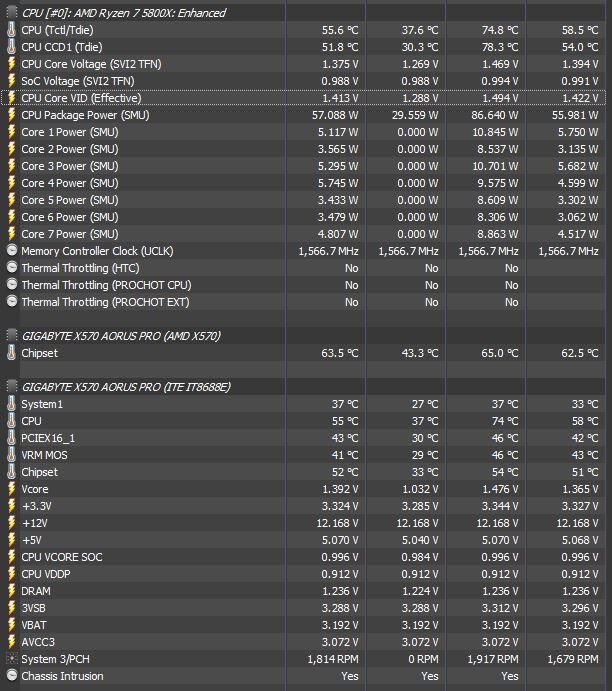Select the +5V sensor label

click(31, 540)
